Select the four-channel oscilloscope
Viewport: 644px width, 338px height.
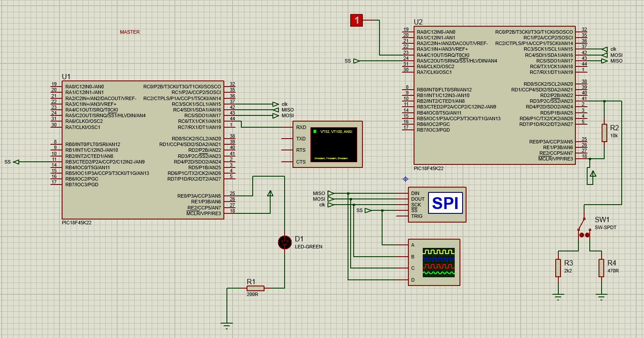point(439,262)
